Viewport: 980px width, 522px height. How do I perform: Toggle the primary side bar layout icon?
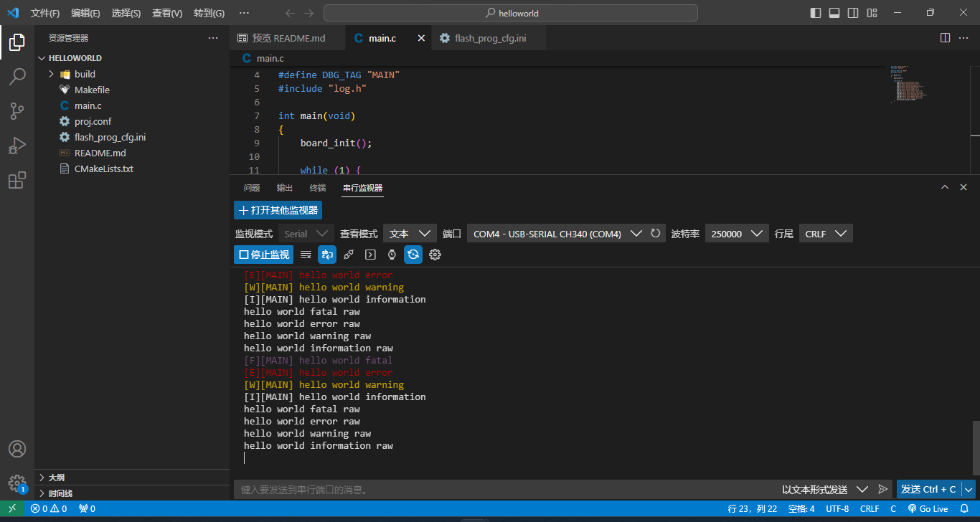(816, 13)
